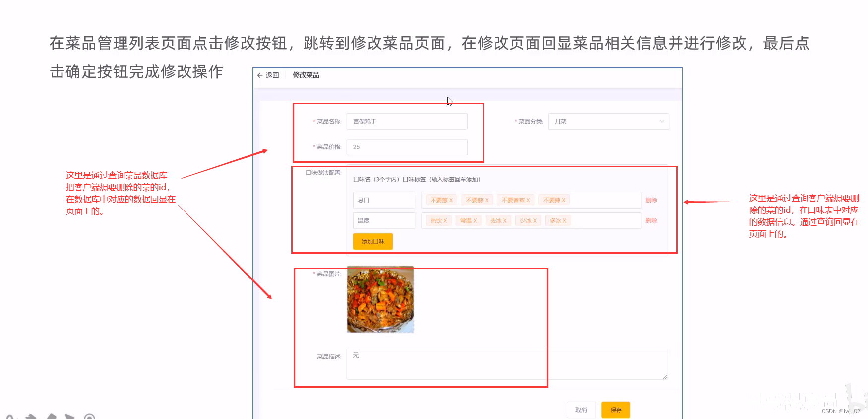
Task: Click the 温度 flavor name field
Action: (384, 221)
